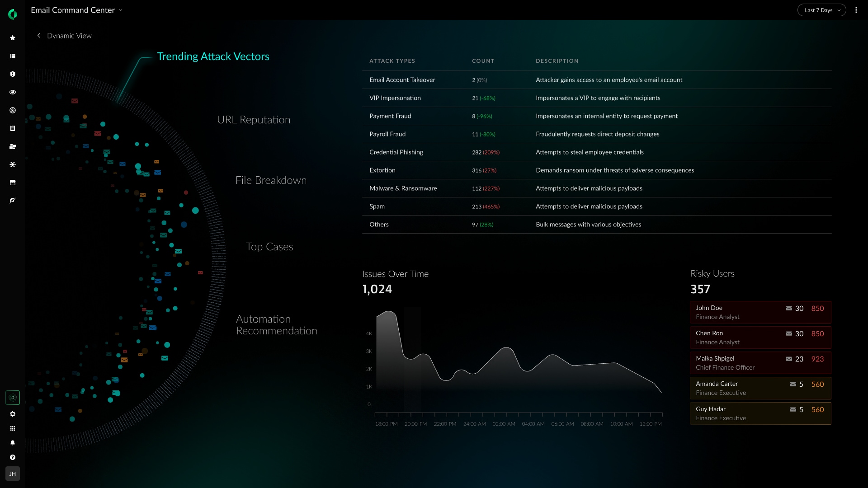Click Malka Shpigel's risk score 923
Viewport: 868px width, 488px height.
click(817, 359)
